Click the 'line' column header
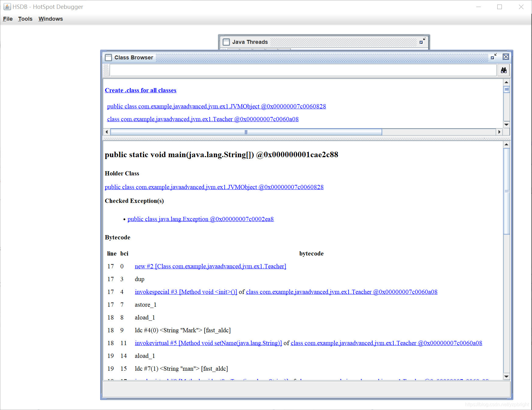 [x=112, y=253]
